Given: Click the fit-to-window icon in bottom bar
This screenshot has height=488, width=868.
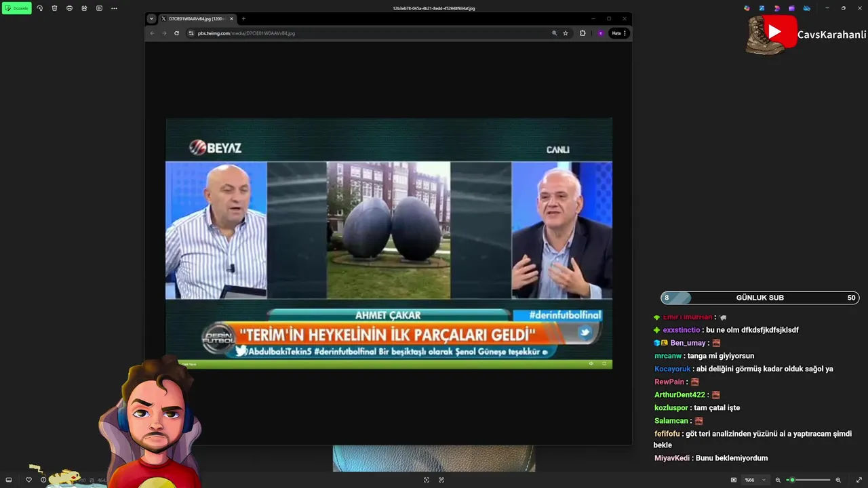Looking at the screenshot, I should click(427, 480).
